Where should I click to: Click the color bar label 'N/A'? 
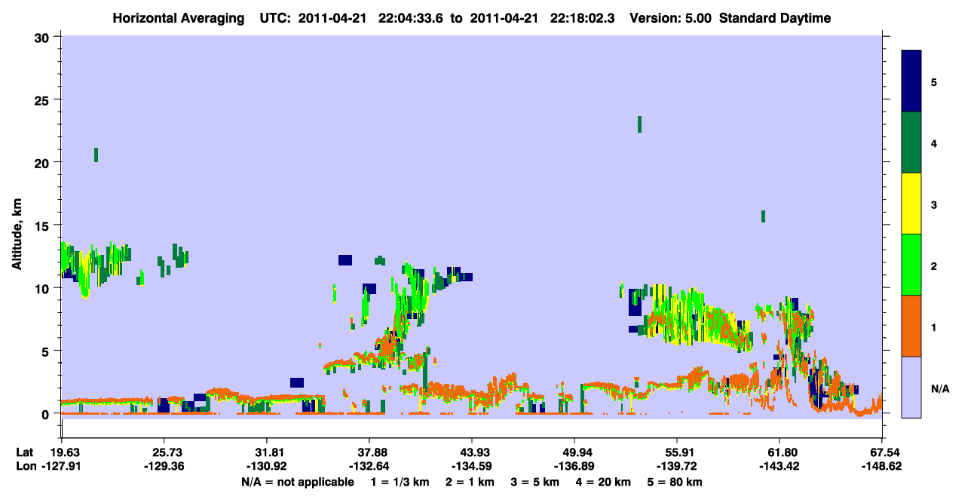[x=939, y=388]
